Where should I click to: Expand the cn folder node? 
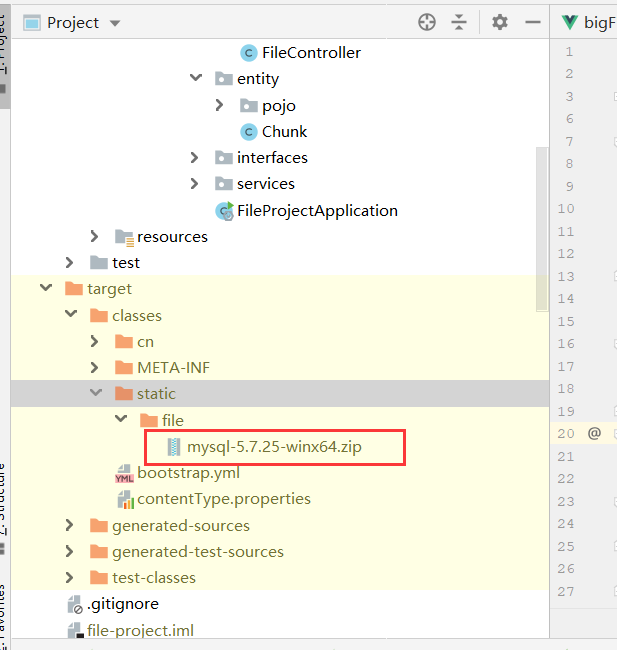coord(94,342)
